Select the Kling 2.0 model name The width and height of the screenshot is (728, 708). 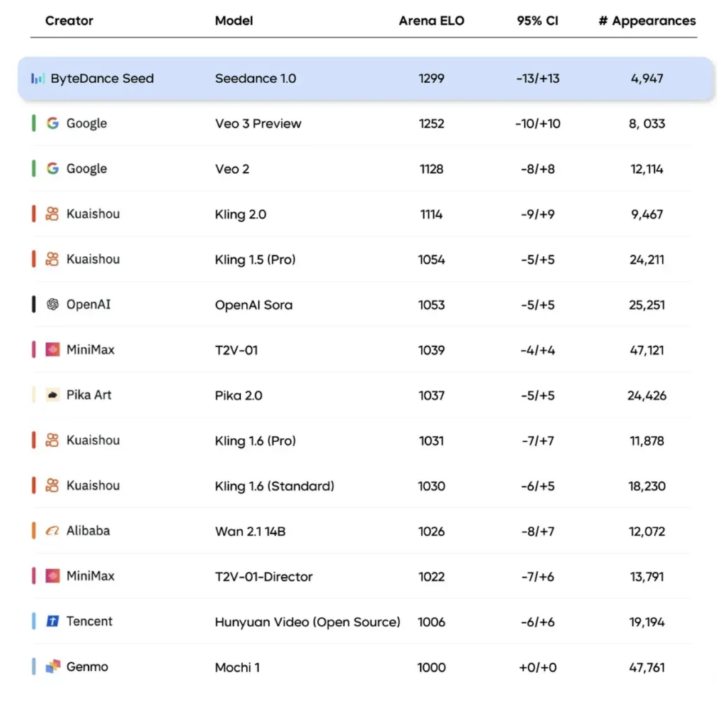tap(240, 214)
